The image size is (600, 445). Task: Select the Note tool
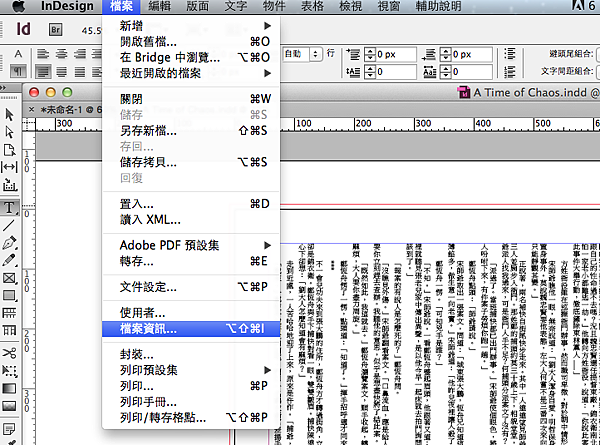(9, 429)
